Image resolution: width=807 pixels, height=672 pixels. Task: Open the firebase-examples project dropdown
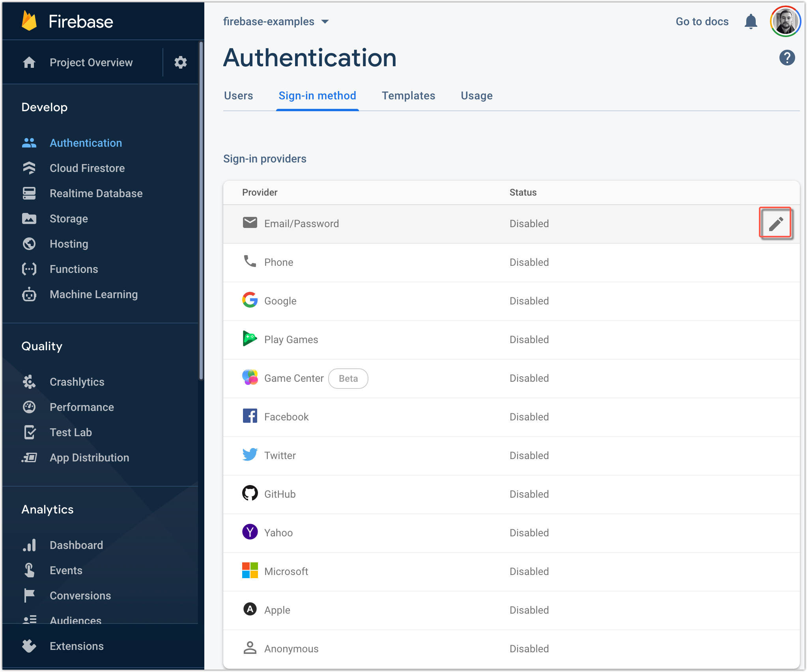[x=276, y=21]
